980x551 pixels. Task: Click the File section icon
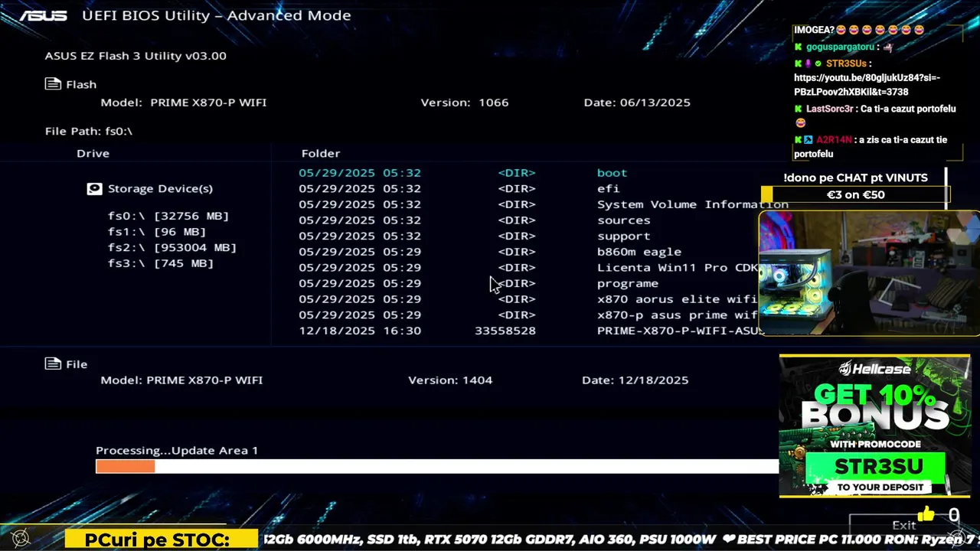point(53,364)
